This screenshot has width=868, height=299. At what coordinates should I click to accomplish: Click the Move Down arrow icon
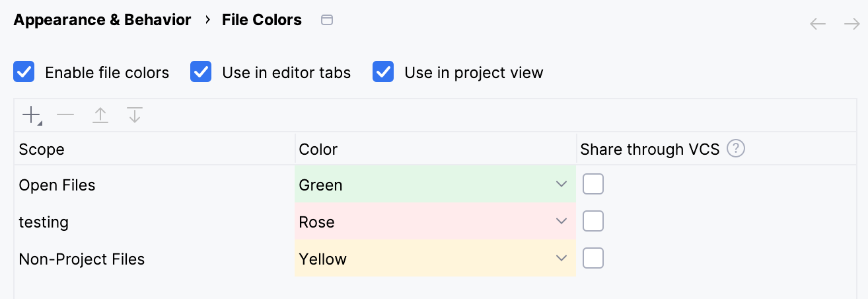(x=135, y=116)
